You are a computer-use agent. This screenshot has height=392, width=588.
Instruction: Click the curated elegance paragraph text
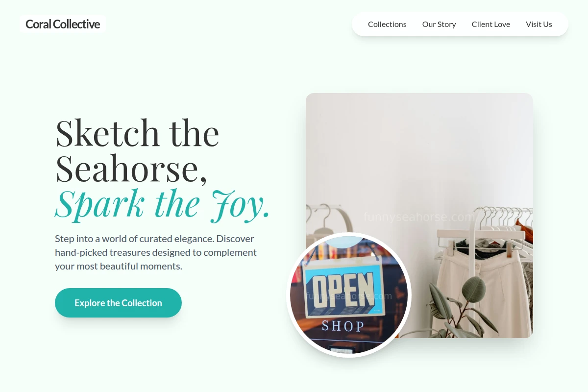(156, 252)
